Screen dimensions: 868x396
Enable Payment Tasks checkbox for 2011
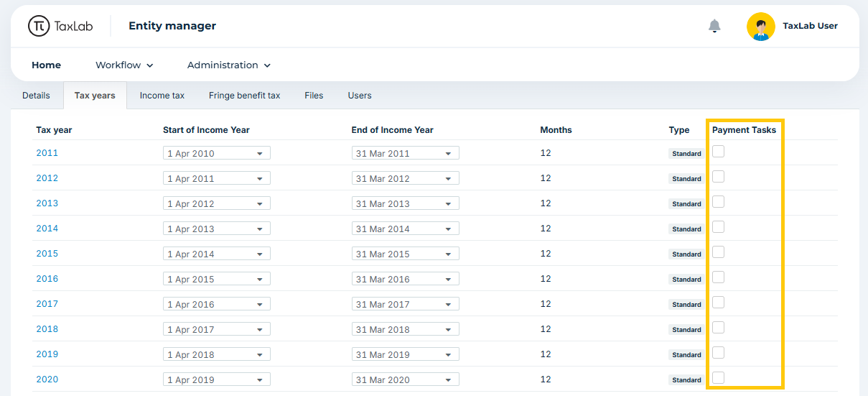718,152
